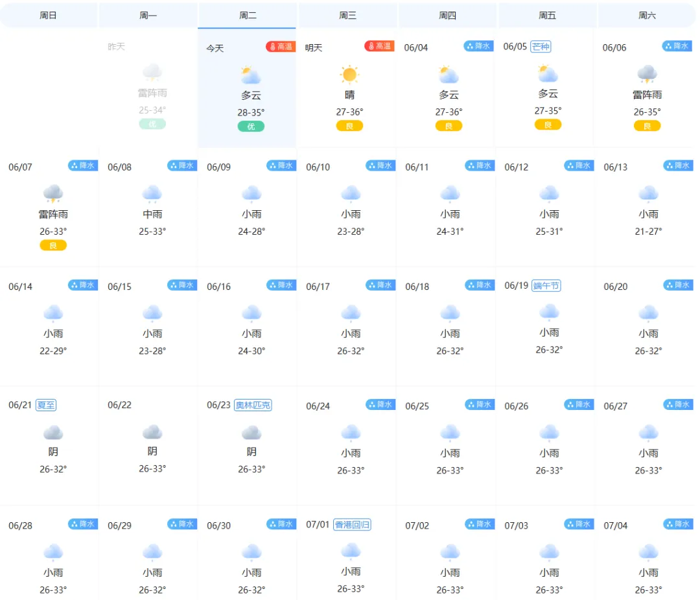Click the 降水 badge on 06/15

click(x=182, y=285)
